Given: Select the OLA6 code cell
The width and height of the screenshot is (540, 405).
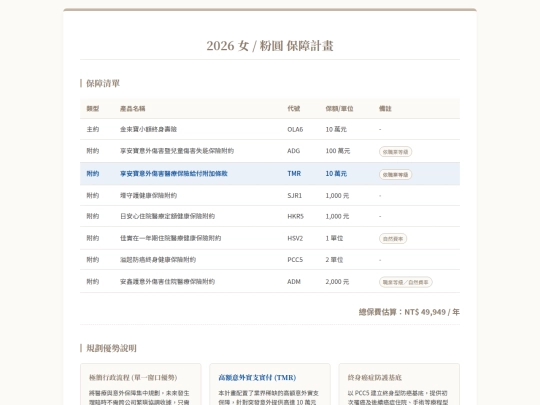Looking at the screenshot, I should coord(295,129).
